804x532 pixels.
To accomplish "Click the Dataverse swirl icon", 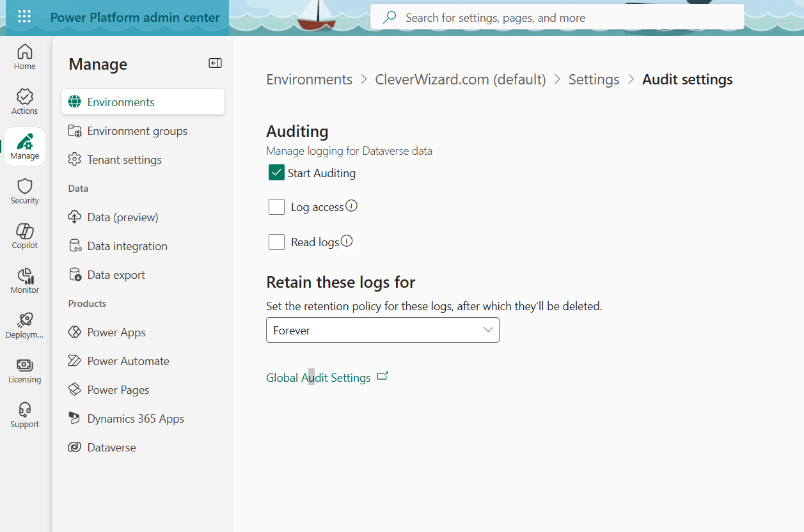I will coord(75,447).
